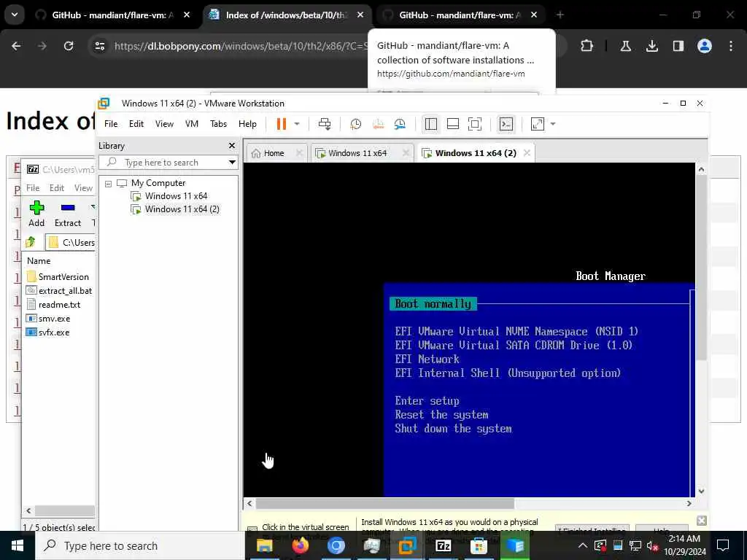Image resolution: width=747 pixels, height=560 pixels.
Task: Switch to the Windows 11 x64 VM tab
Action: 357,153
